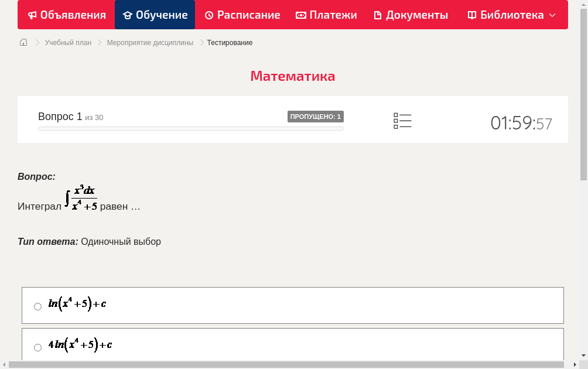Select the 4ln(x⁴+5)+c answer radio button
588x369 pixels.
[x=37, y=347]
